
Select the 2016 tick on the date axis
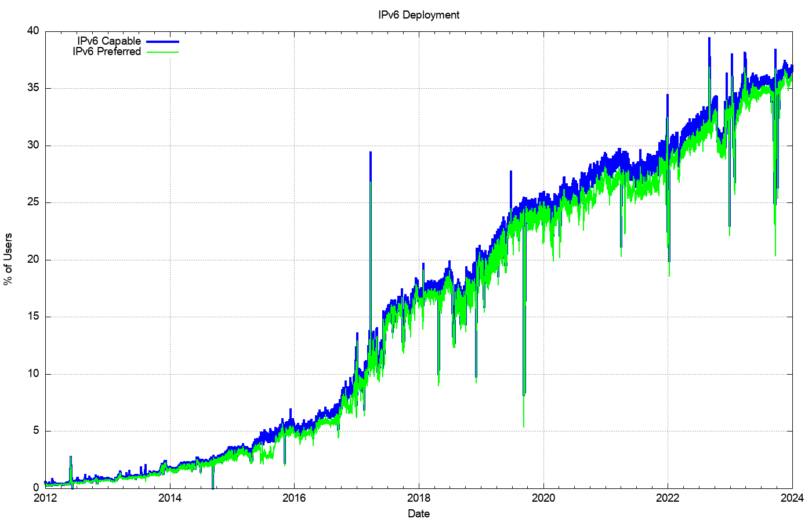[x=294, y=498]
